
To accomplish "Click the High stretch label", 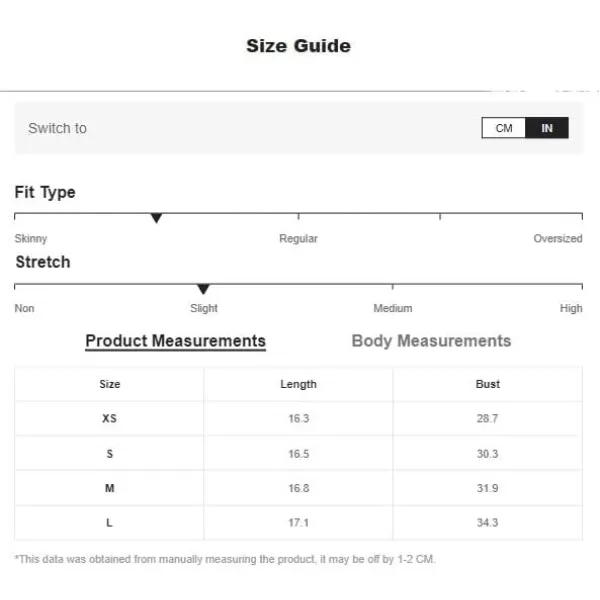I will pyautogui.click(x=571, y=308).
